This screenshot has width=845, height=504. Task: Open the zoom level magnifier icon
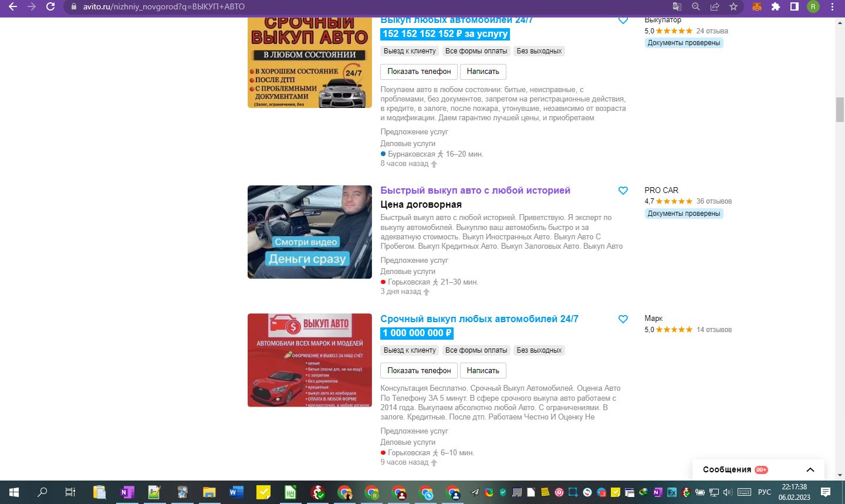696,6
